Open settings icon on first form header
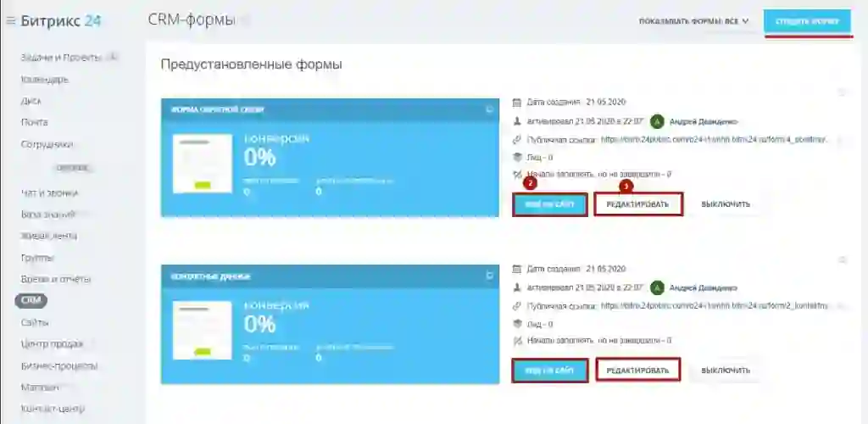868x424 pixels. coord(489,109)
